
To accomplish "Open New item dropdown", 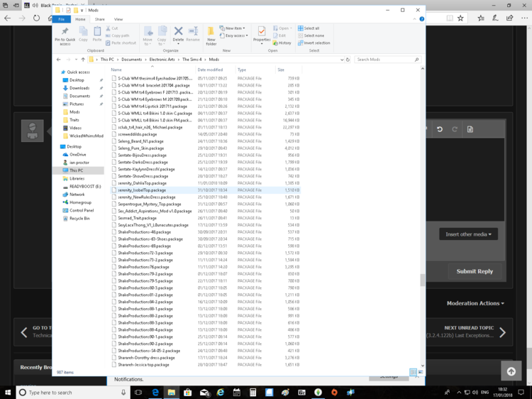I will click(233, 28).
